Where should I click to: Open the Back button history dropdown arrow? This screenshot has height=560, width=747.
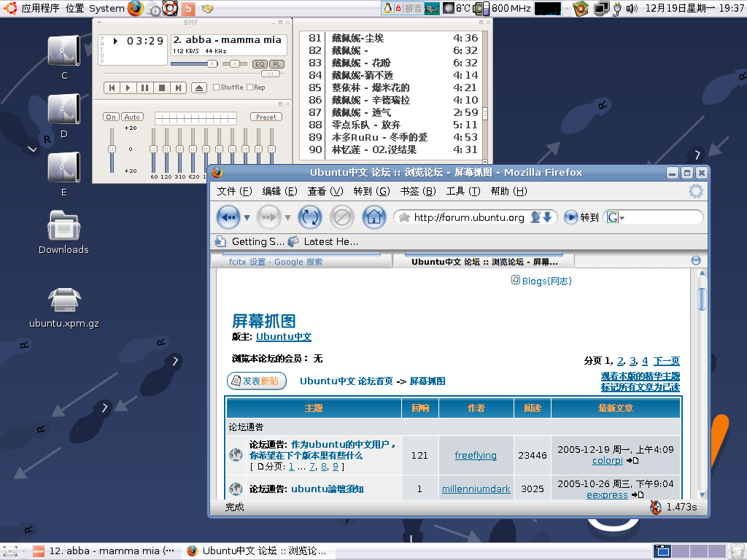247,217
